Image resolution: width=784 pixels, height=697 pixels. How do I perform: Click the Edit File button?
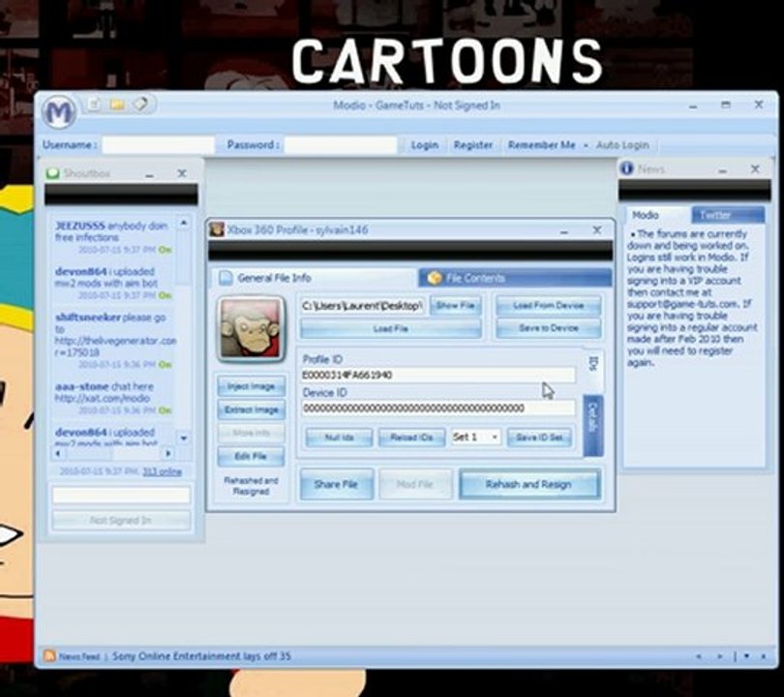[x=251, y=456]
